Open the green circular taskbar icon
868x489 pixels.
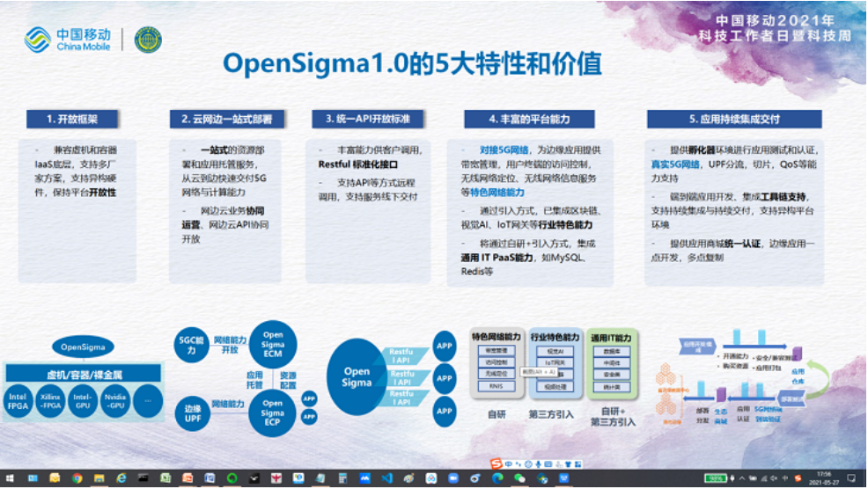(232, 478)
